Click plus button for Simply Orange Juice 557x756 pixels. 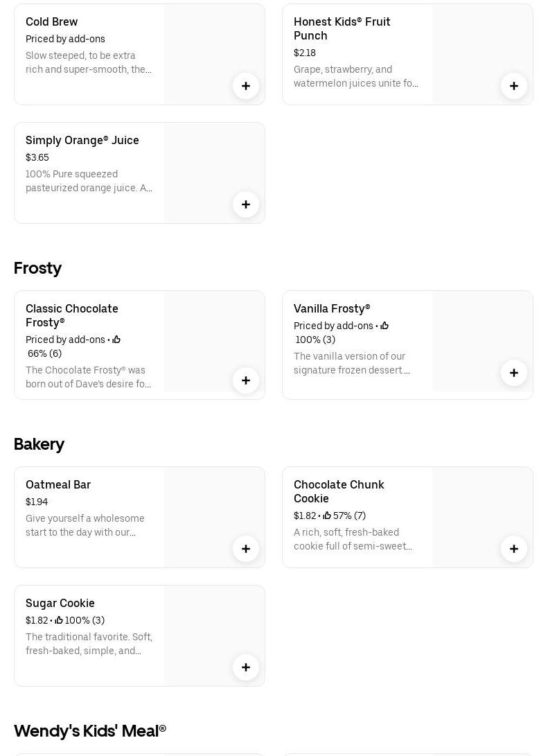coord(246,204)
